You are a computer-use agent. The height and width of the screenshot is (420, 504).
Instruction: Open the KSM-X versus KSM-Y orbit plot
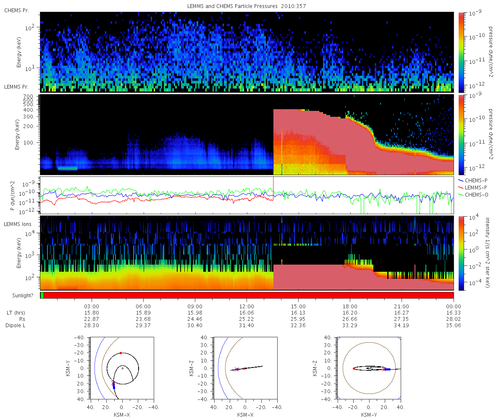click(122, 368)
